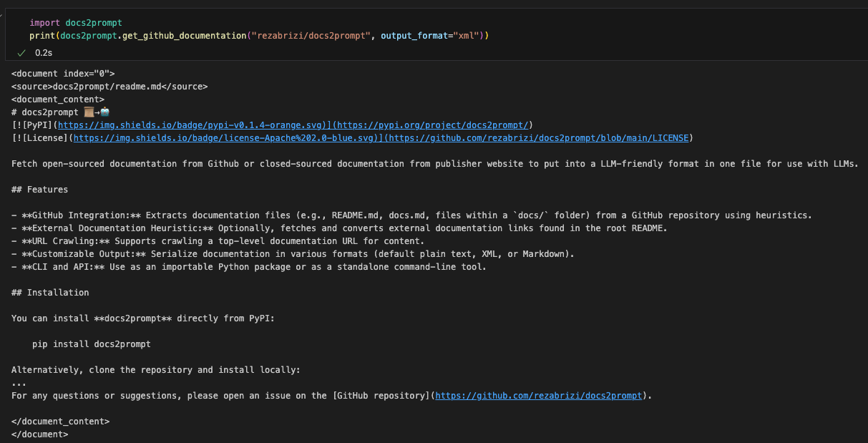This screenshot has width=868, height=443.
Task: Click the '<document index="0">' output line
Action: (63, 74)
